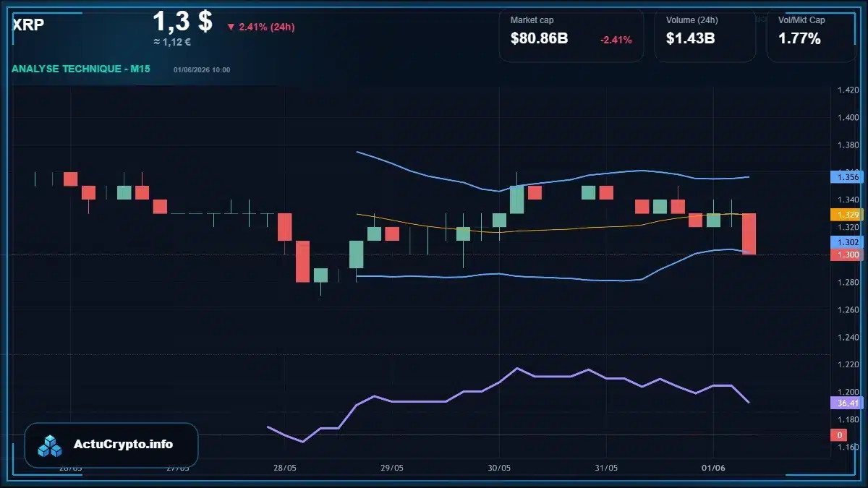Viewport: 868px width, 488px height.
Task: Click the 1.260 price axis label
Action: pyautogui.click(x=848, y=309)
